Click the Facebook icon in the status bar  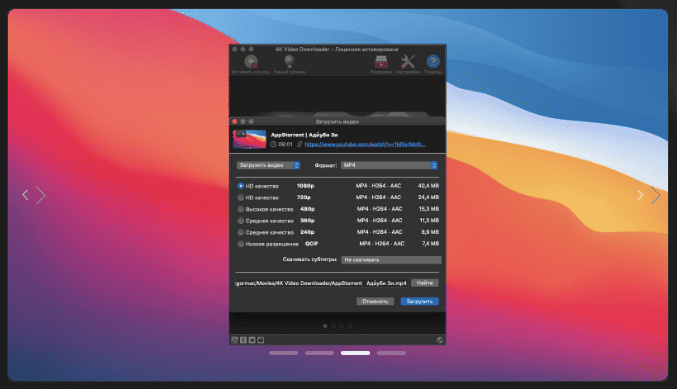click(x=244, y=340)
